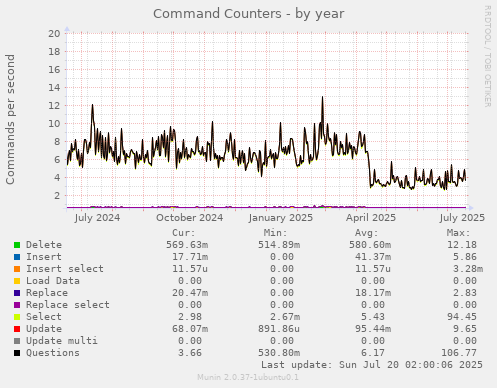Viewport: 497px width, 388px height.
Task: Click the 'July 2025' x-axis label
Action: [462, 218]
